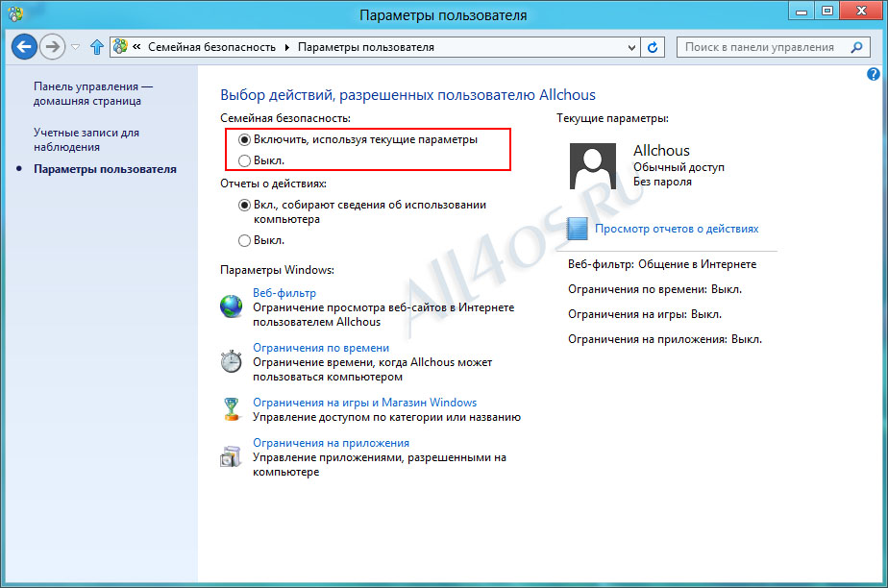Open the recent locations dropdown arrow
This screenshot has width=888, height=588.
[x=75, y=47]
